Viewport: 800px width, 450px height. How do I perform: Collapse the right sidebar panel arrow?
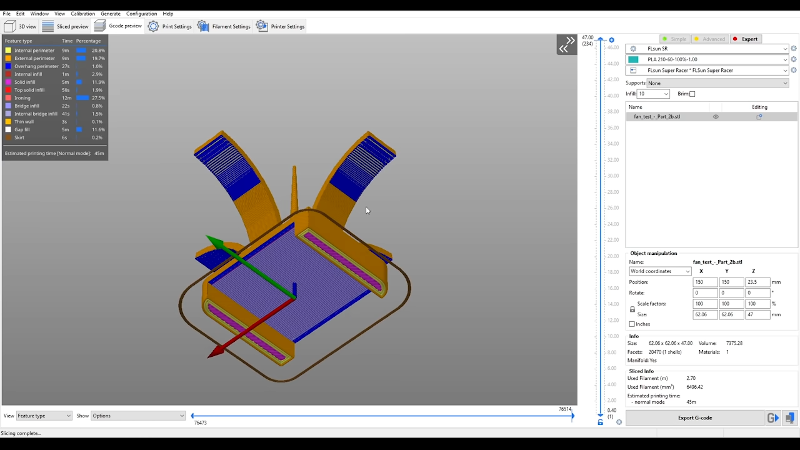point(566,44)
